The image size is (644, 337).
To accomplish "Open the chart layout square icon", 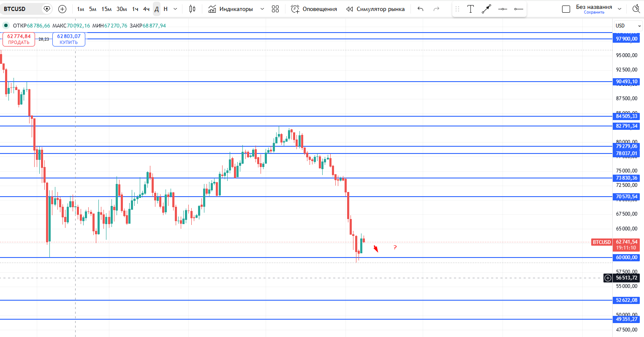I will [566, 9].
